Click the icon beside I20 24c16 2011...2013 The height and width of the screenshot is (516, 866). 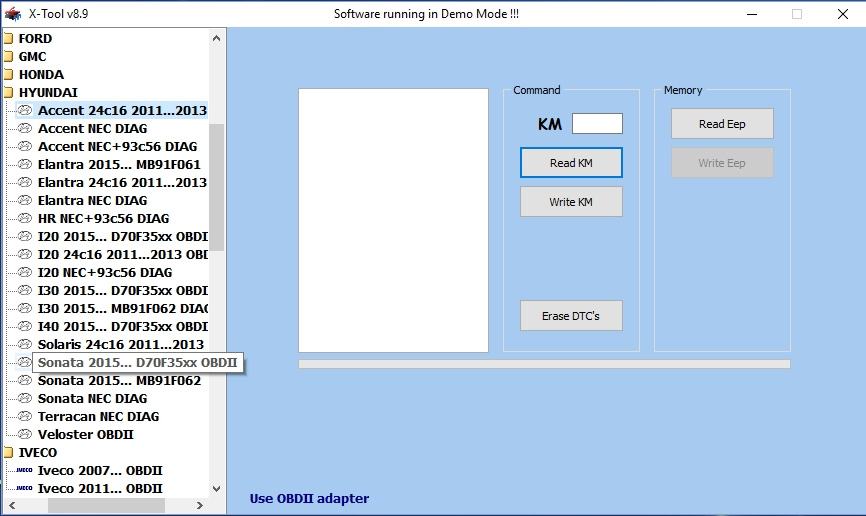(x=25, y=255)
